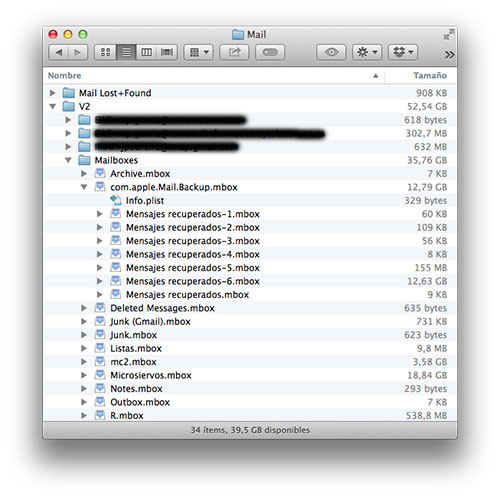
Task: Expand Mensajes recuperados-1.mbox
Action: click(99, 214)
